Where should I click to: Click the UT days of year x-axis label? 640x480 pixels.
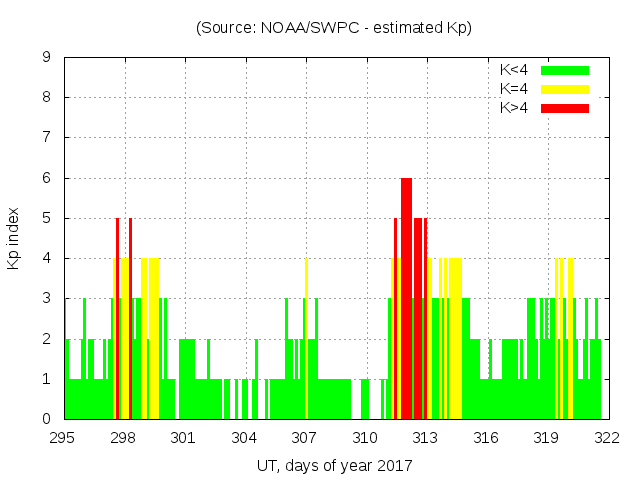click(x=334, y=465)
